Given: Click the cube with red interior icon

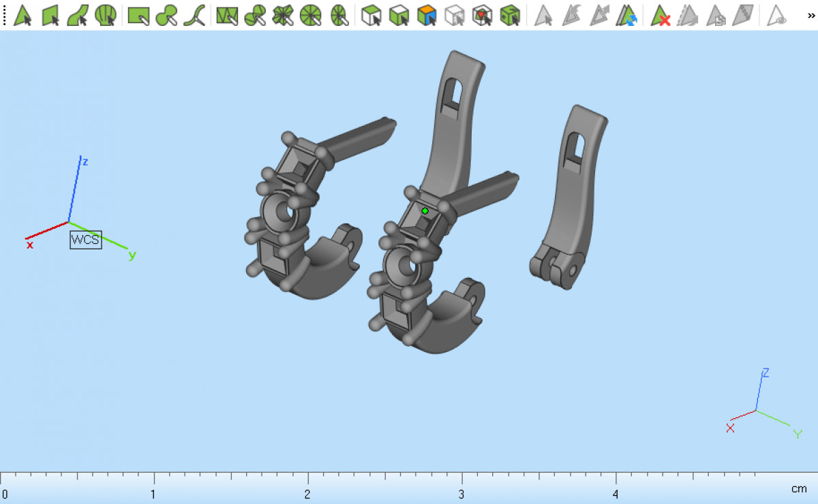Looking at the screenshot, I should pos(483,15).
